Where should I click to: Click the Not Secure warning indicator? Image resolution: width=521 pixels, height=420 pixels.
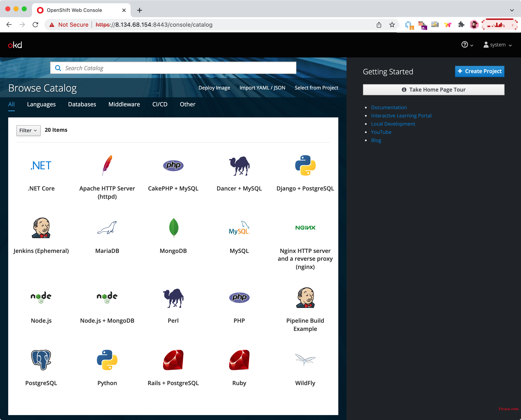click(69, 25)
